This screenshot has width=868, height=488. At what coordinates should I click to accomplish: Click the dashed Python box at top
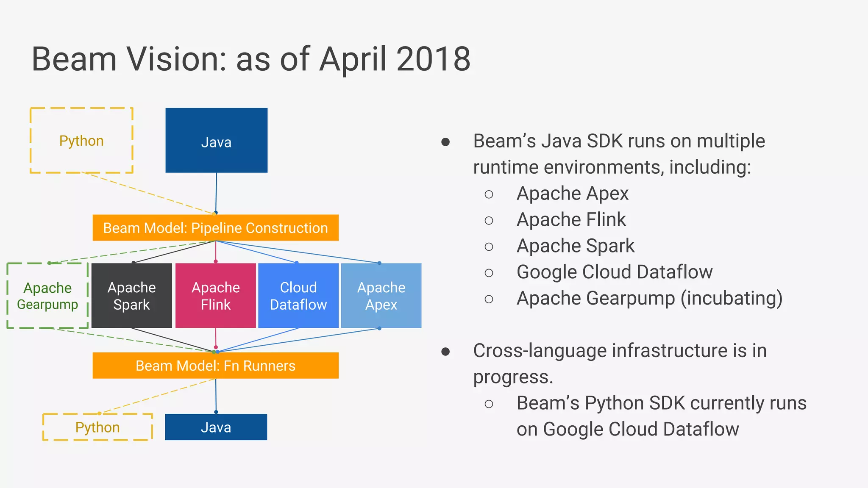pos(81,141)
